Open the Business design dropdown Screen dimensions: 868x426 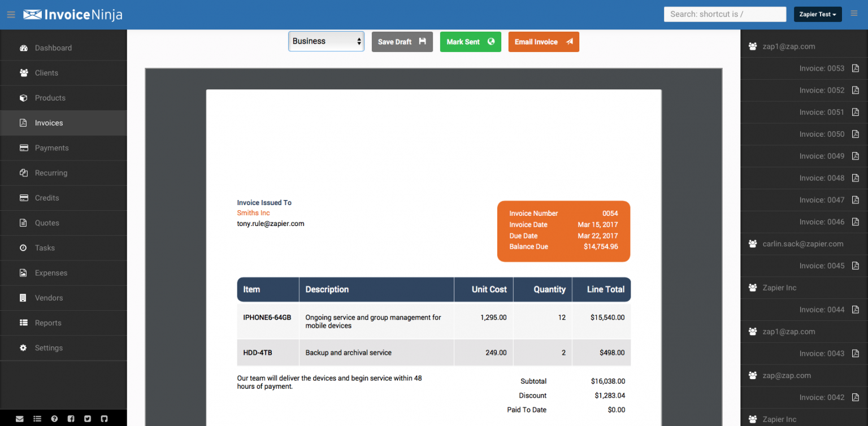(326, 41)
